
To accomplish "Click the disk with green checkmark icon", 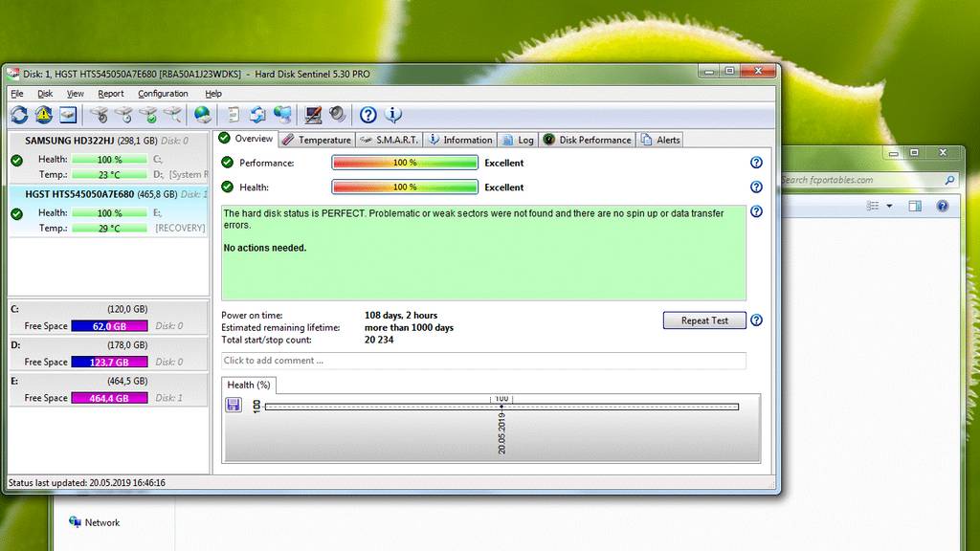I will point(148,115).
